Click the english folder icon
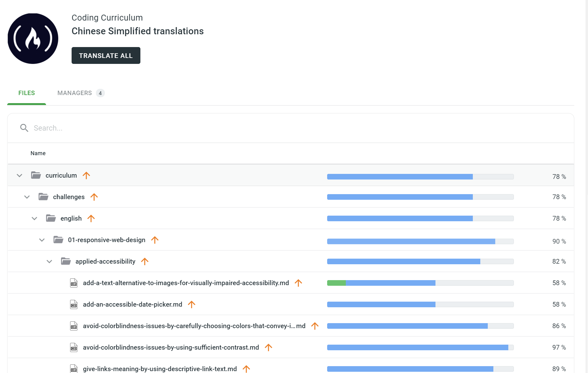The image size is (588, 373). [51, 218]
